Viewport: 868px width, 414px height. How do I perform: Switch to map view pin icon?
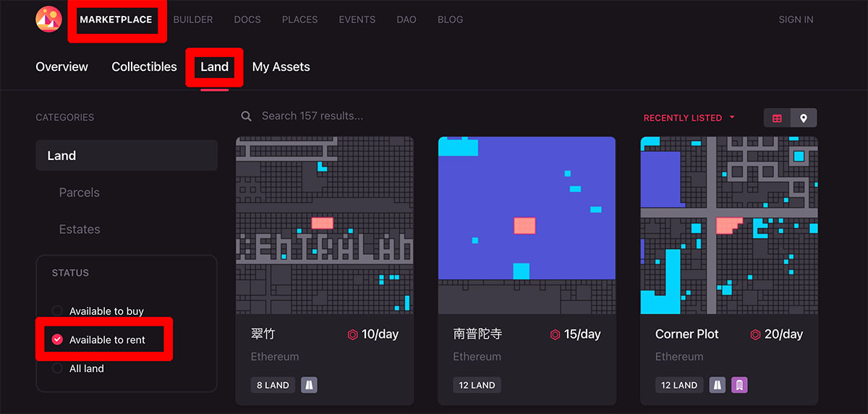pyautogui.click(x=804, y=118)
